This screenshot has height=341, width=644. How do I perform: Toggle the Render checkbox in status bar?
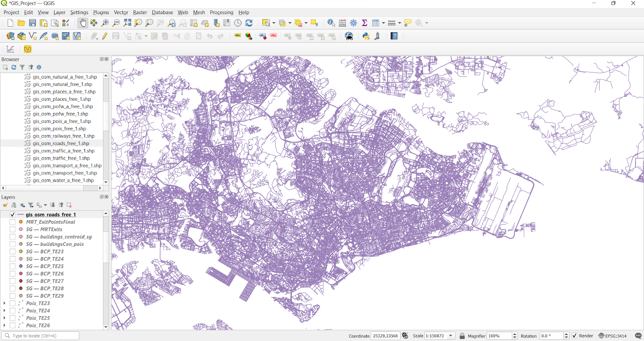pos(574,336)
